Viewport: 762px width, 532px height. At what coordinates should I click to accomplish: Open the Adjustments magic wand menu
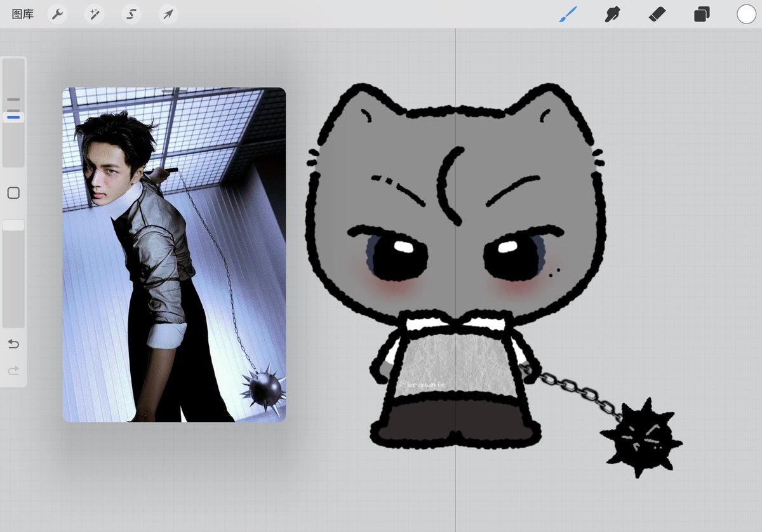click(95, 14)
